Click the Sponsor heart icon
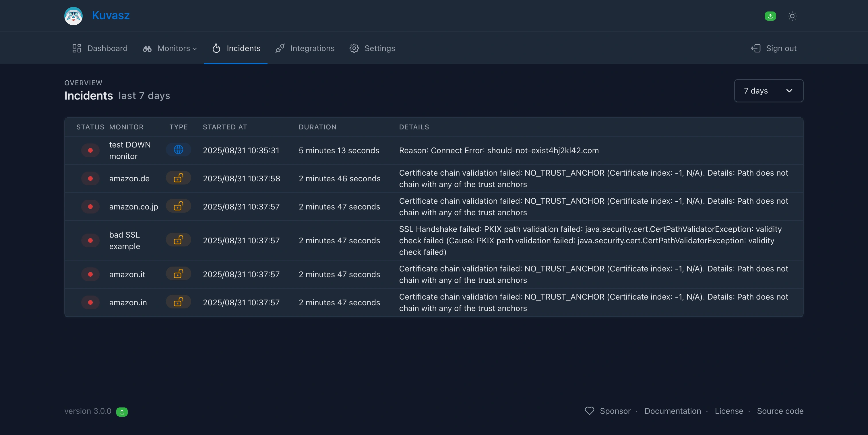Image resolution: width=868 pixels, height=435 pixels. [x=589, y=411]
